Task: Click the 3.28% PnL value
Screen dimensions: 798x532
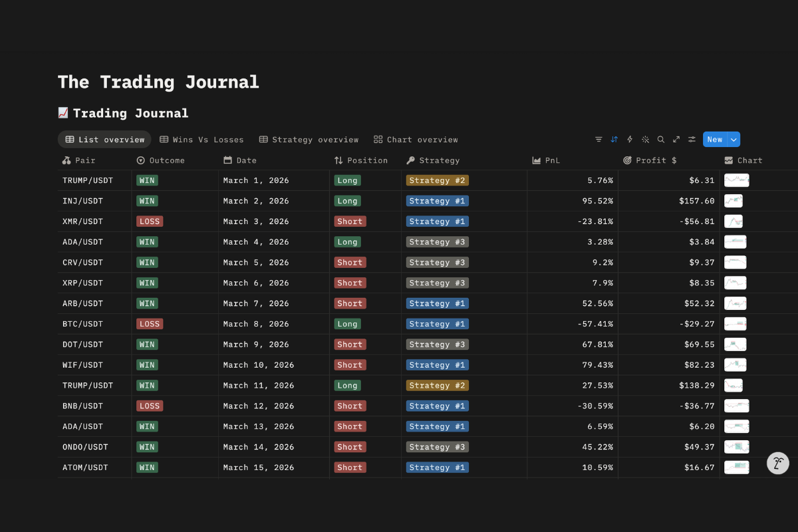Action: coord(599,242)
